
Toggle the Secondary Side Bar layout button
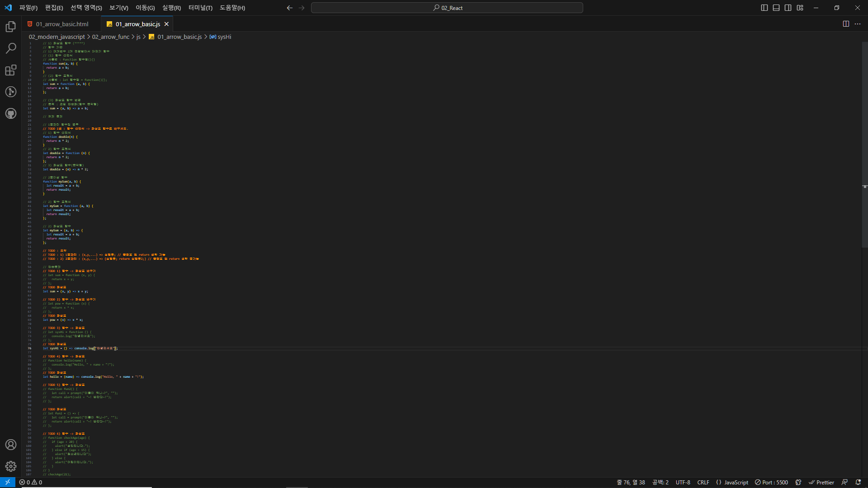pos(788,8)
